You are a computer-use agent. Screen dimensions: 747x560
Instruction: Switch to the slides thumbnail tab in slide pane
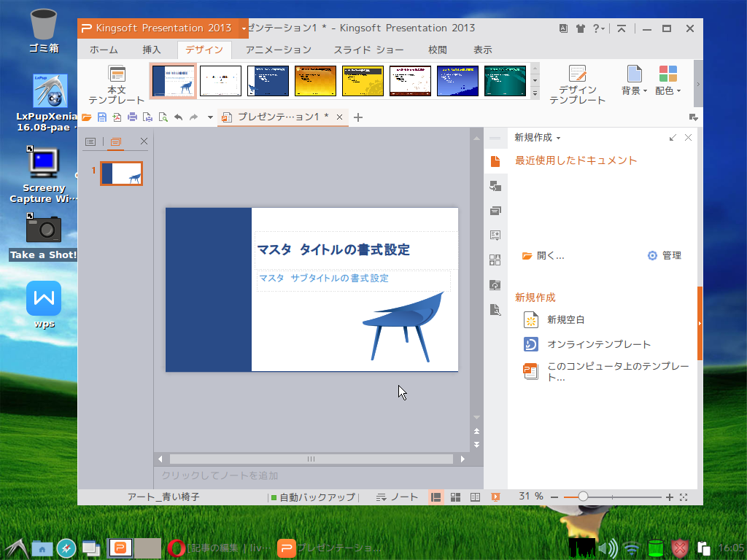[116, 141]
